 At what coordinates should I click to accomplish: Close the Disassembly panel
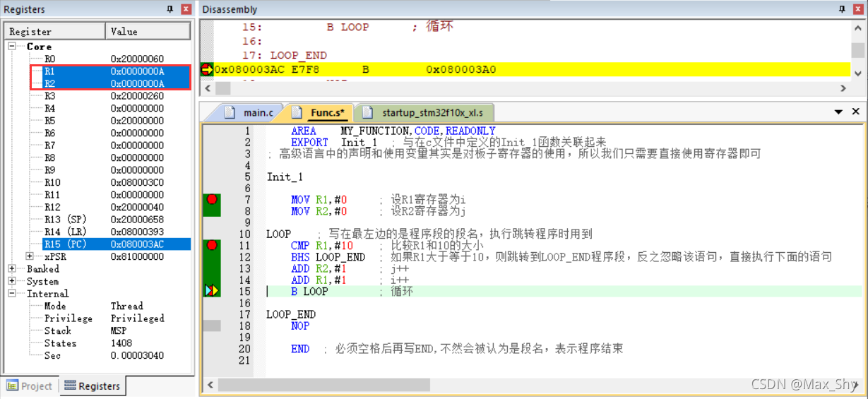point(859,10)
